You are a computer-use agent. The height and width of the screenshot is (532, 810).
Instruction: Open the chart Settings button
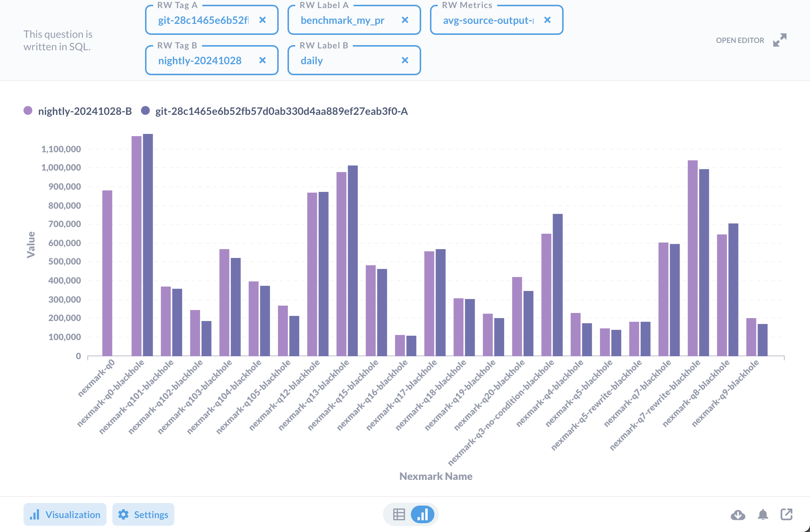pyautogui.click(x=143, y=514)
